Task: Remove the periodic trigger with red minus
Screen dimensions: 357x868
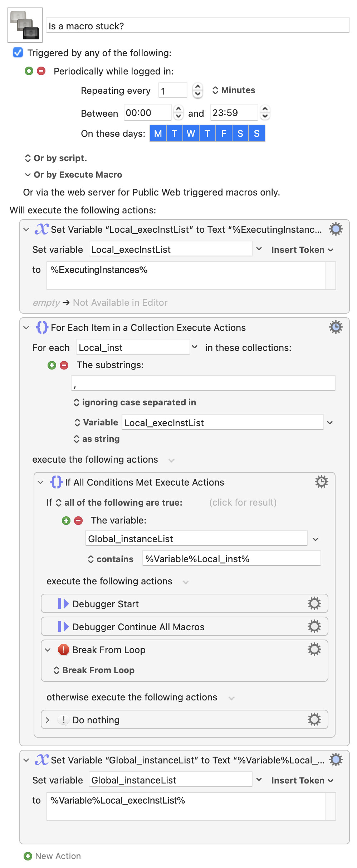Action: 41,71
